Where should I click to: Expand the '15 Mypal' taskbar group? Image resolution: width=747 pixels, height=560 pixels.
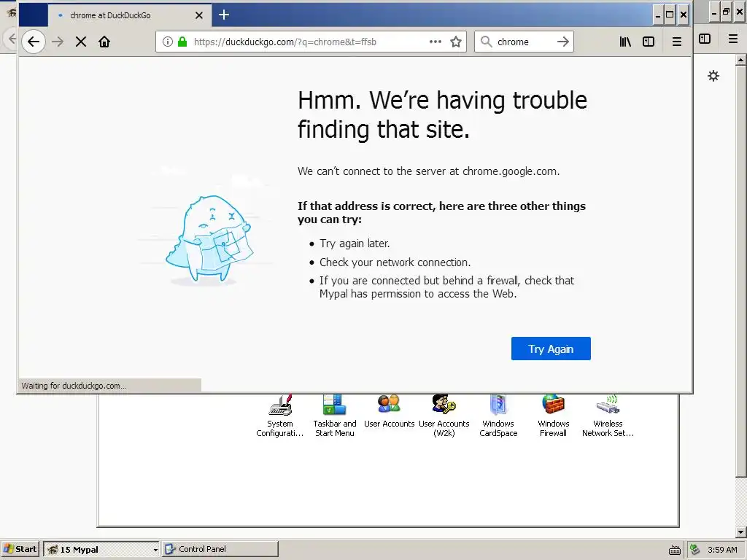click(x=101, y=549)
